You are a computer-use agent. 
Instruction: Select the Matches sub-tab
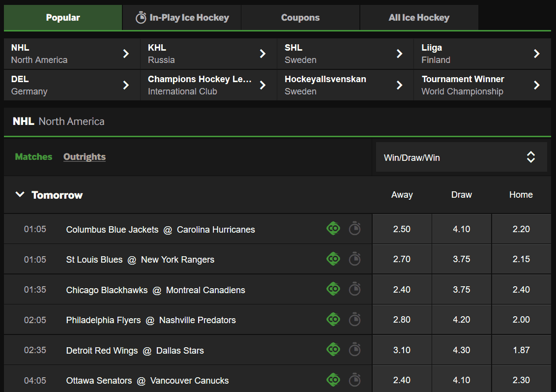point(33,157)
